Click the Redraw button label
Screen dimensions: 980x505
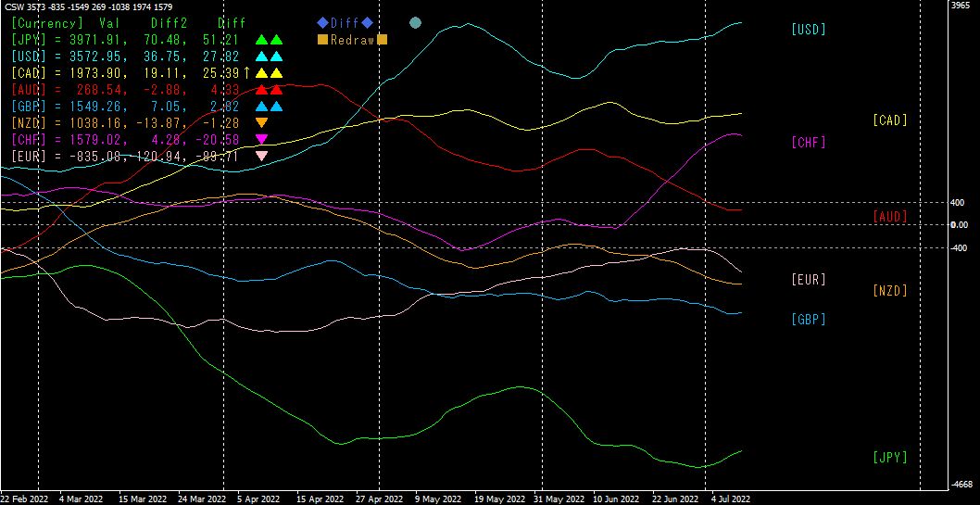point(353,40)
